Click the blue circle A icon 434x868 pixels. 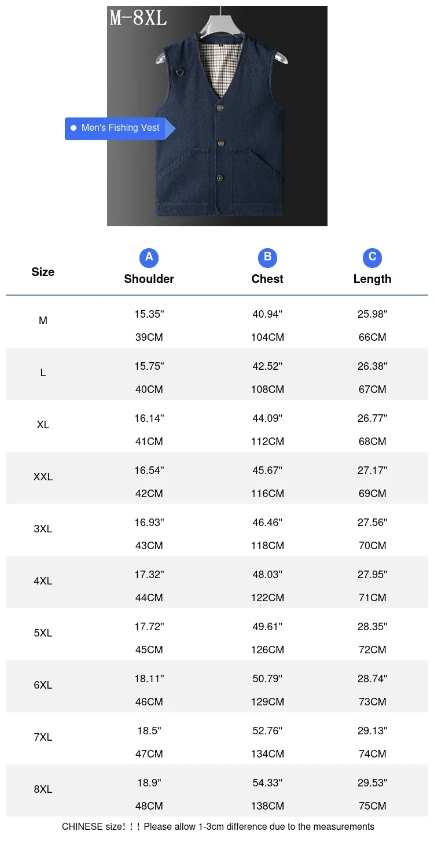149,258
